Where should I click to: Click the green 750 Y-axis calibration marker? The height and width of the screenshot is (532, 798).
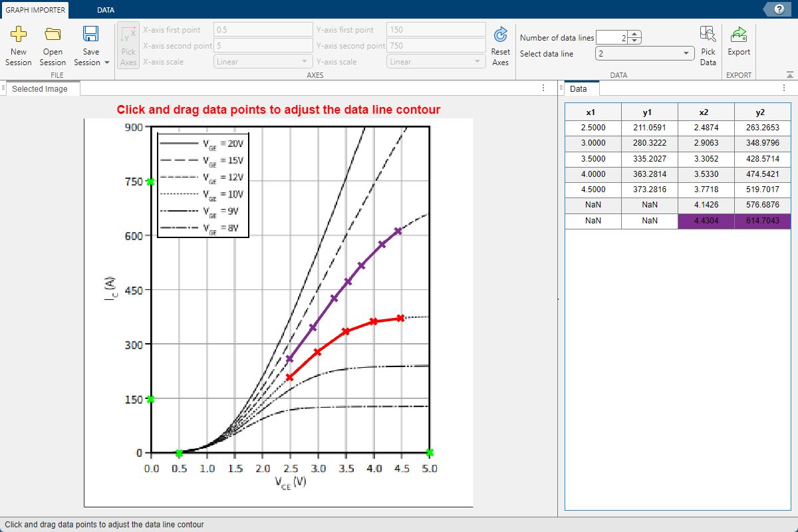pyautogui.click(x=151, y=182)
